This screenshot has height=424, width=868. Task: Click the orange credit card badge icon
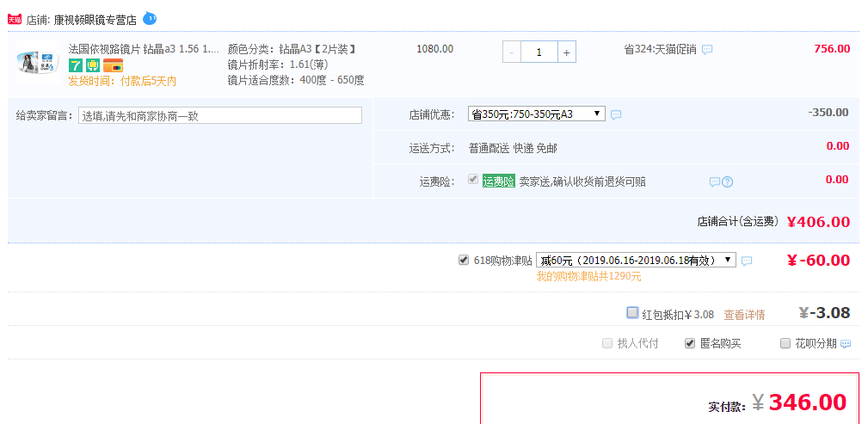[x=113, y=65]
